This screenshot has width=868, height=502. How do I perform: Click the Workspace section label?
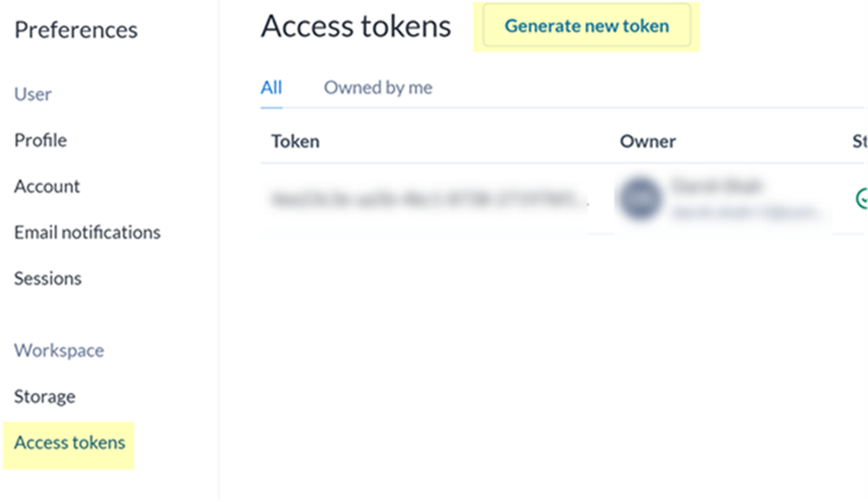tap(59, 350)
